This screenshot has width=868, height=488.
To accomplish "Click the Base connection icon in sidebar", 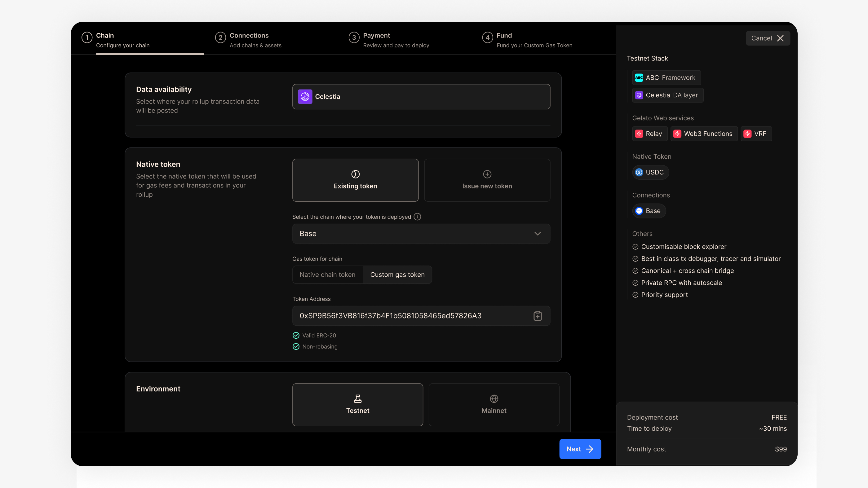I will coord(639,211).
